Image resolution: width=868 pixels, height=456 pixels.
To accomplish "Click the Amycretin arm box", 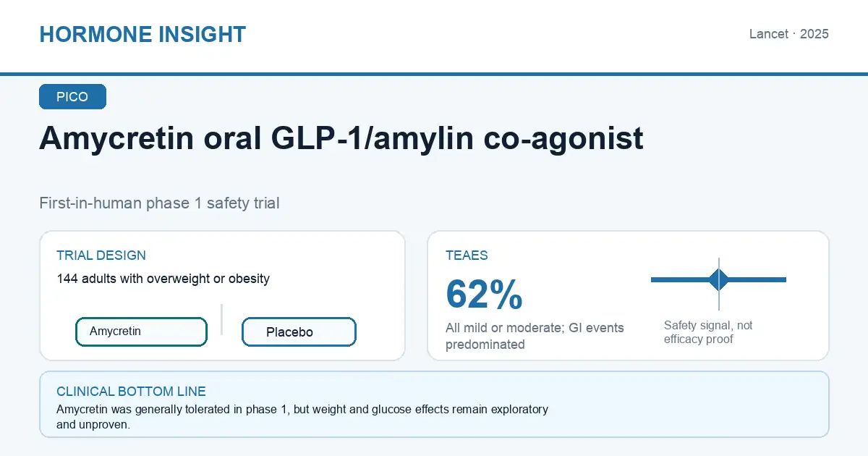I will [141, 332].
